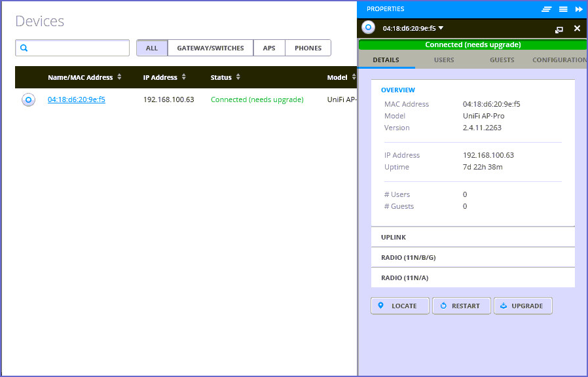This screenshot has width=588, height=377.
Task: Expand the Uplink section
Action: tap(472, 238)
